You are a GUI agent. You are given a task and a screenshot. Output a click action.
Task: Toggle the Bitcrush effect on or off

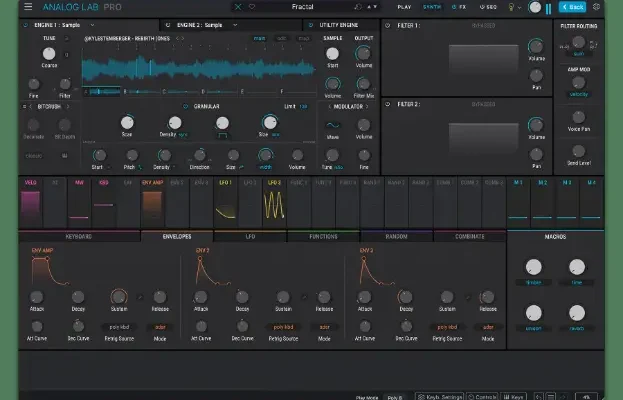coord(26,105)
